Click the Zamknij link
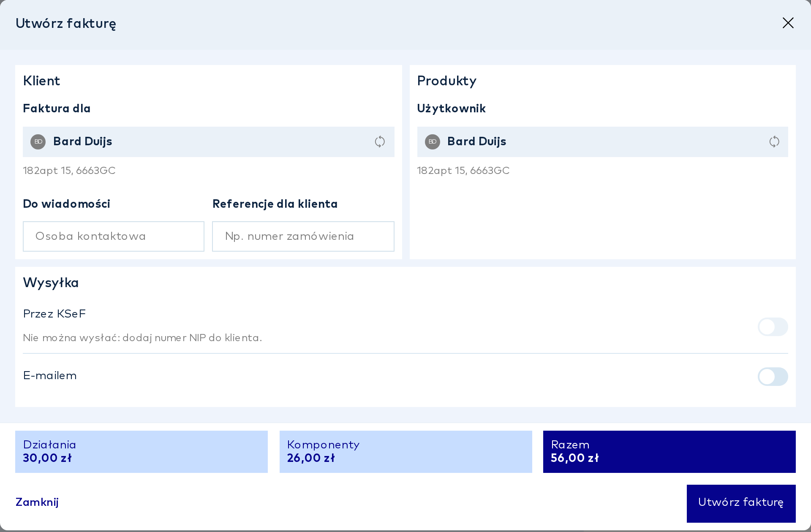Screen dimensions: 811x532 [37, 502]
